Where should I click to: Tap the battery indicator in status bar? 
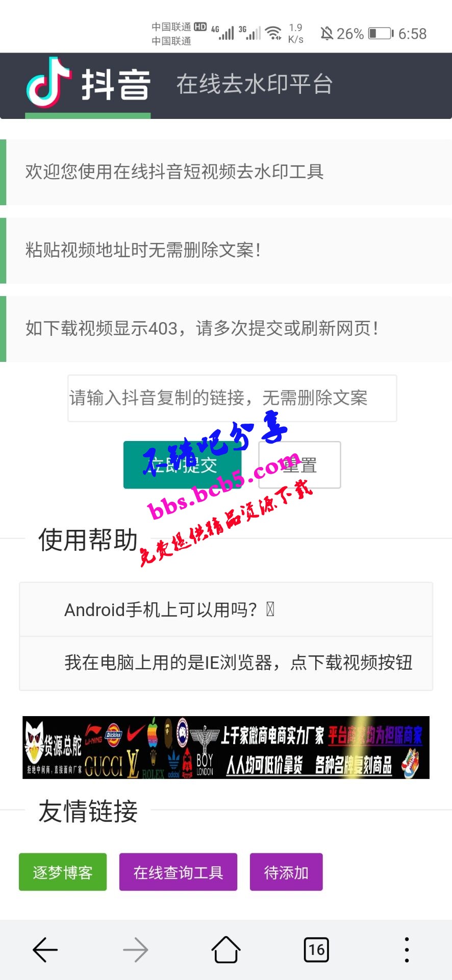coord(381,34)
